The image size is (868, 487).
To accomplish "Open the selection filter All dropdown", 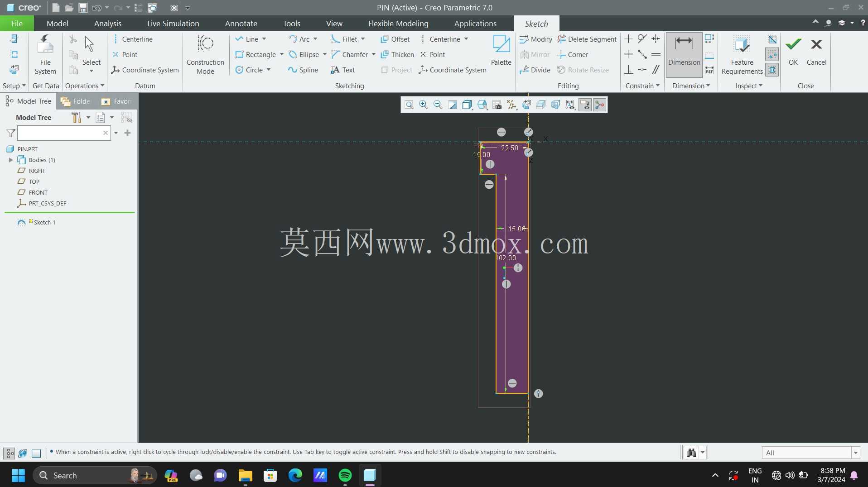I will coord(855,453).
